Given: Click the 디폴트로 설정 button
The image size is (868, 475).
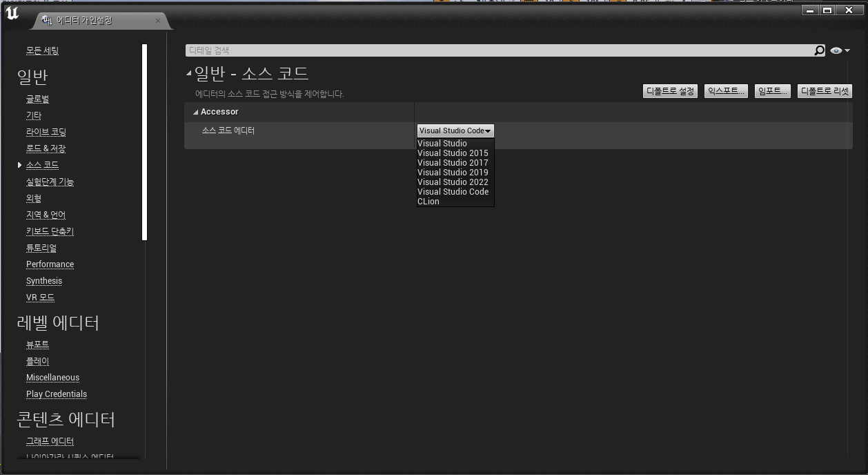Looking at the screenshot, I should (x=670, y=91).
